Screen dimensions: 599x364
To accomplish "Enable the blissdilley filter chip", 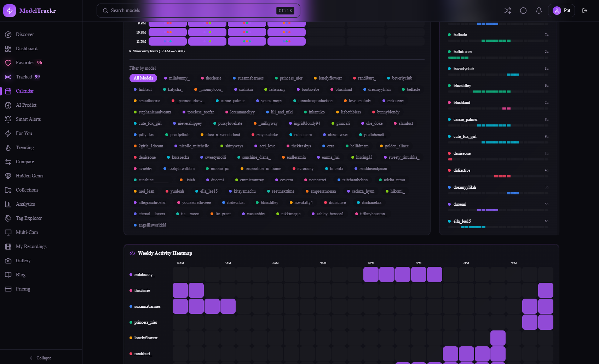I will click(267, 202).
